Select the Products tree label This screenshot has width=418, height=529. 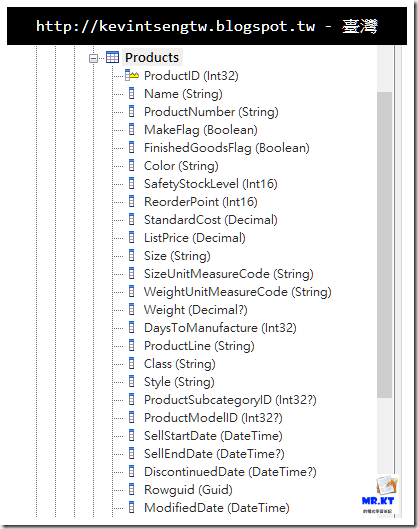tap(152, 57)
